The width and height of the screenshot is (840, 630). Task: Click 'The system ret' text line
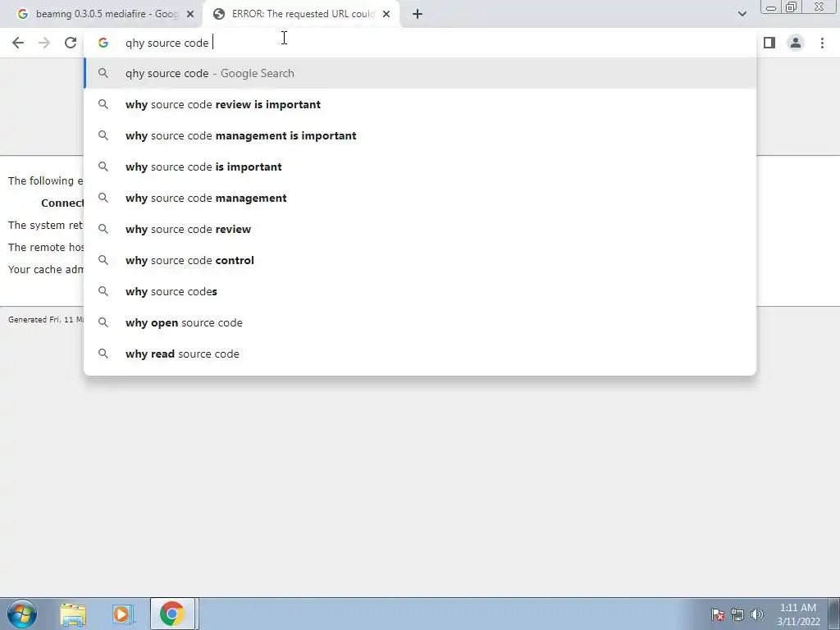[x=46, y=226]
